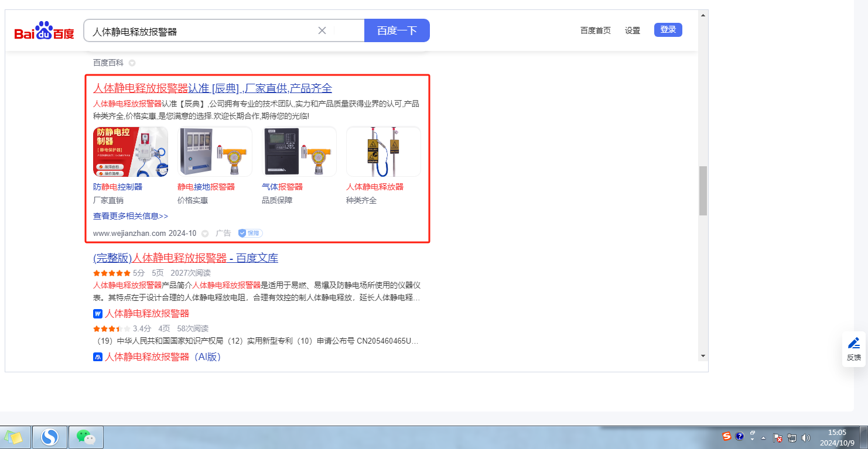Image resolution: width=868 pixels, height=449 pixels.
Task: Open the Sogou browser taskbar icon
Action: 50,437
